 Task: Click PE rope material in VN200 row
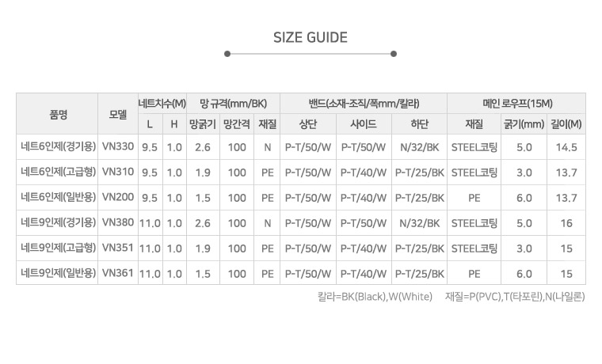click(x=474, y=198)
